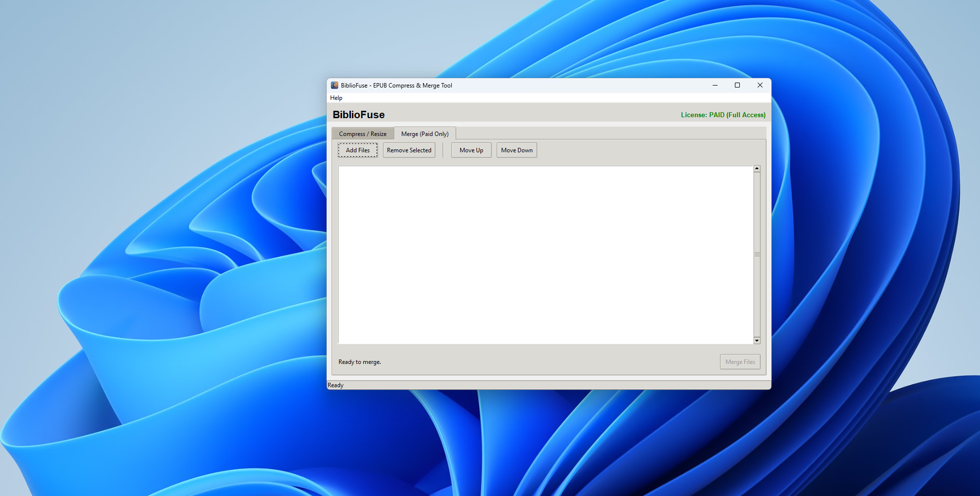Maximize the BiblioFuse window

point(737,85)
